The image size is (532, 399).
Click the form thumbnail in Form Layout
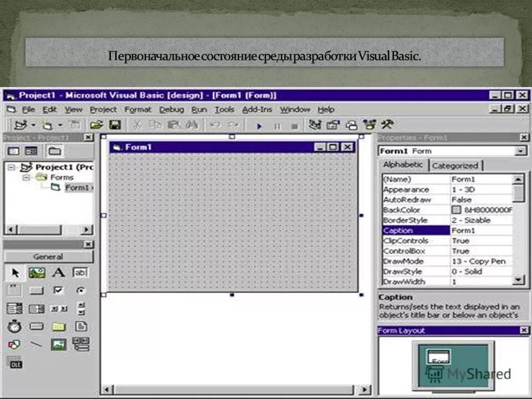439,357
